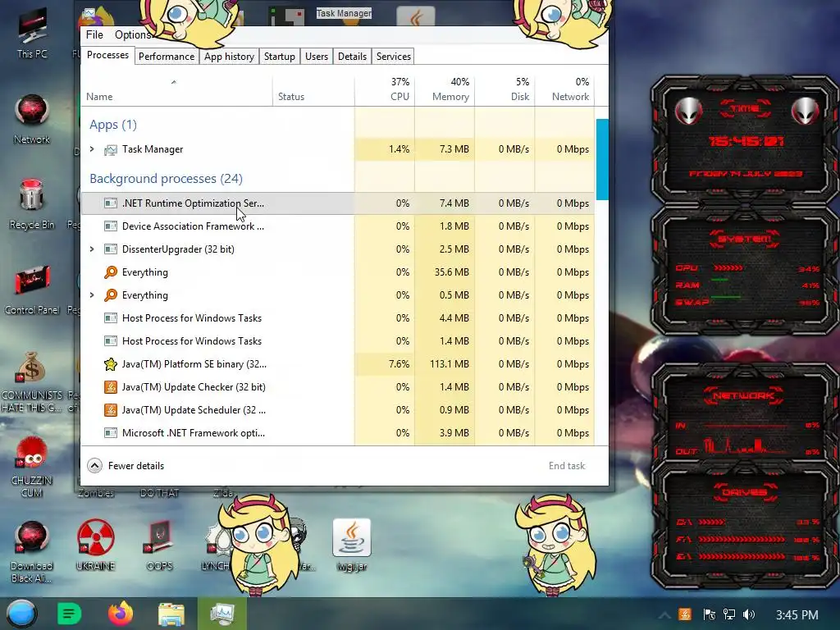Switch to the Services tab
Screen dimensions: 840x630
click(x=393, y=57)
